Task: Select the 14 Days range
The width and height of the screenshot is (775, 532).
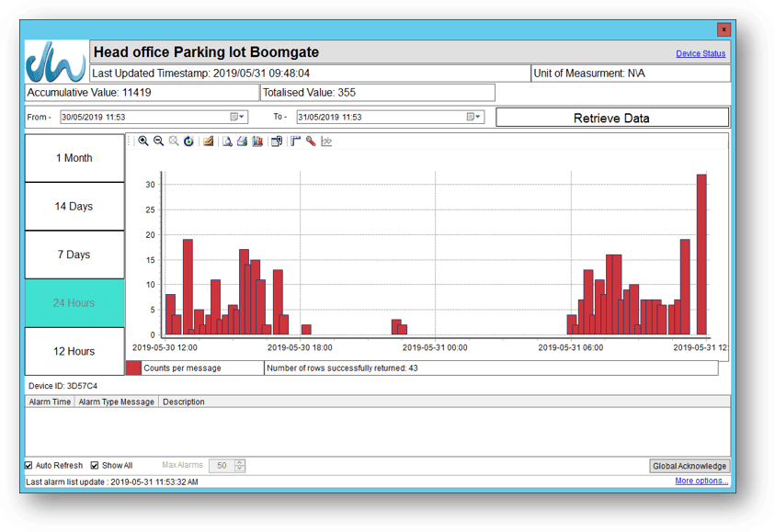Action: click(x=74, y=207)
